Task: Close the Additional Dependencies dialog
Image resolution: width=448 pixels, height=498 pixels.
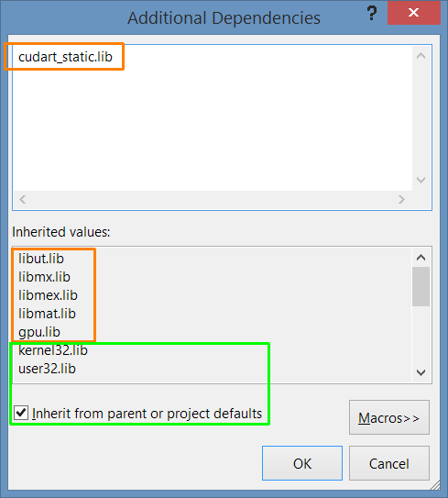Action: (x=414, y=13)
